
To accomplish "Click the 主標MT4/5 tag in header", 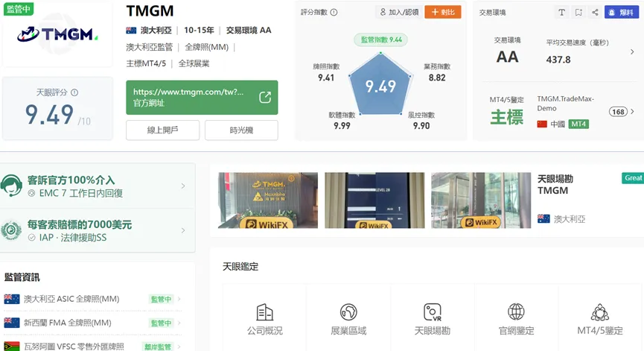I will [x=146, y=63].
